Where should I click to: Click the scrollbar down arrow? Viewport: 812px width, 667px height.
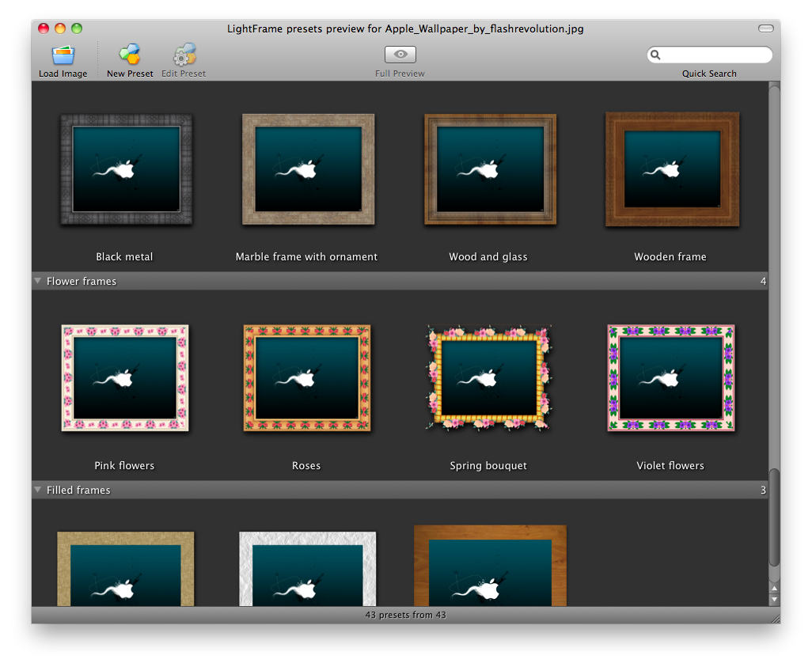pyautogui.click(x=774, y=599)
